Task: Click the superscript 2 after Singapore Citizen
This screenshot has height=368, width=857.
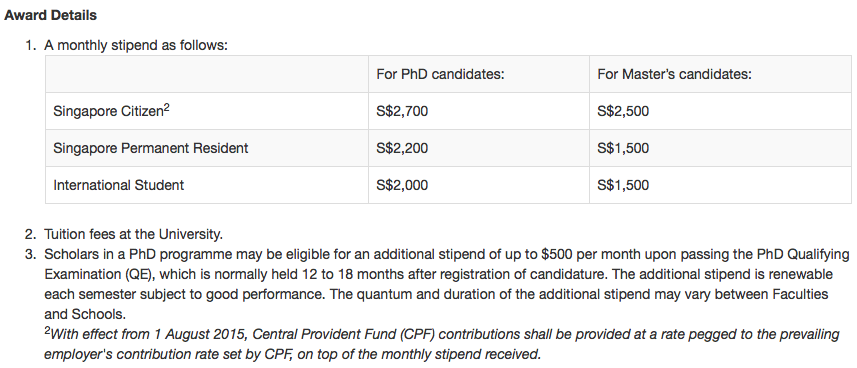Action: click(167, 108)
